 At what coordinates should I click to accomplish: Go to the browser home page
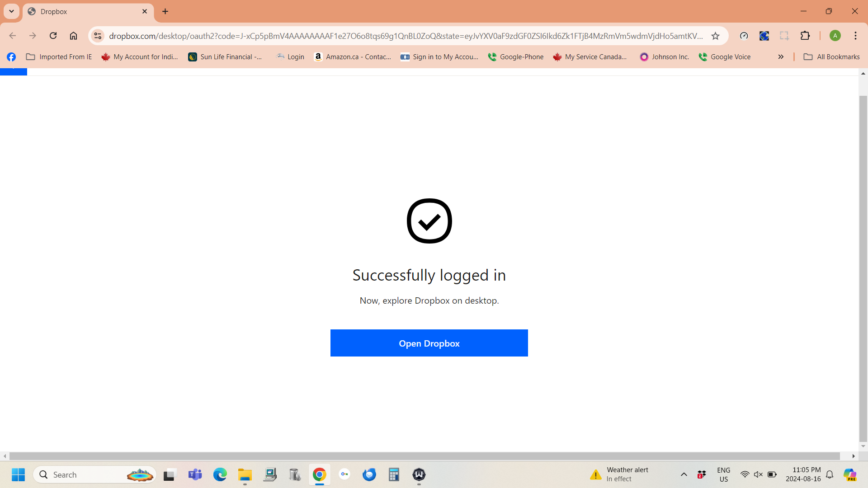pos(73,36)
